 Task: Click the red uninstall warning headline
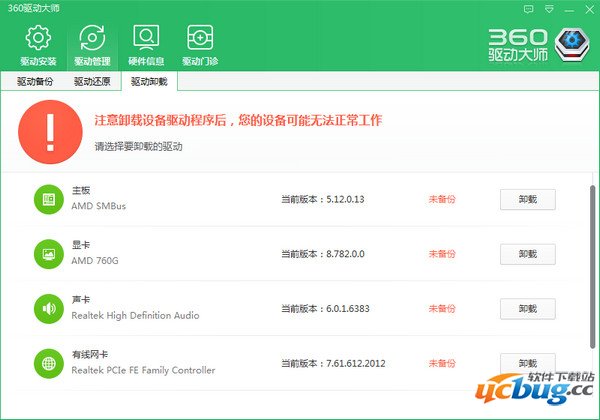pos(238,120)
